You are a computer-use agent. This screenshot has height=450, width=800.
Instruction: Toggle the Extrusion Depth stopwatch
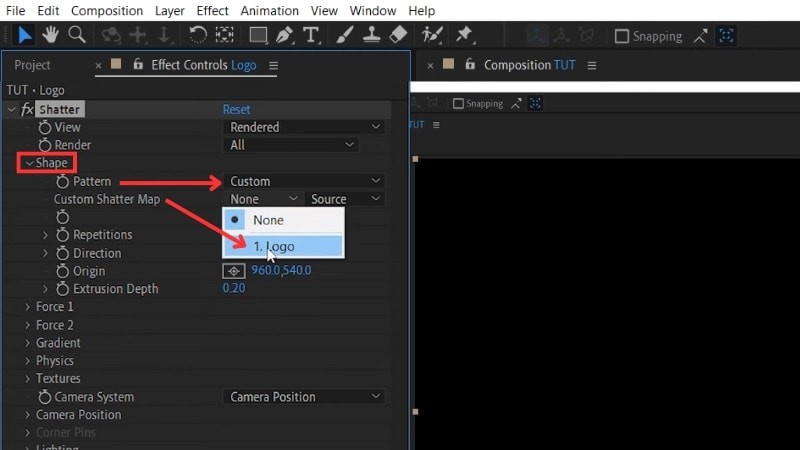[x=63, y=289]
